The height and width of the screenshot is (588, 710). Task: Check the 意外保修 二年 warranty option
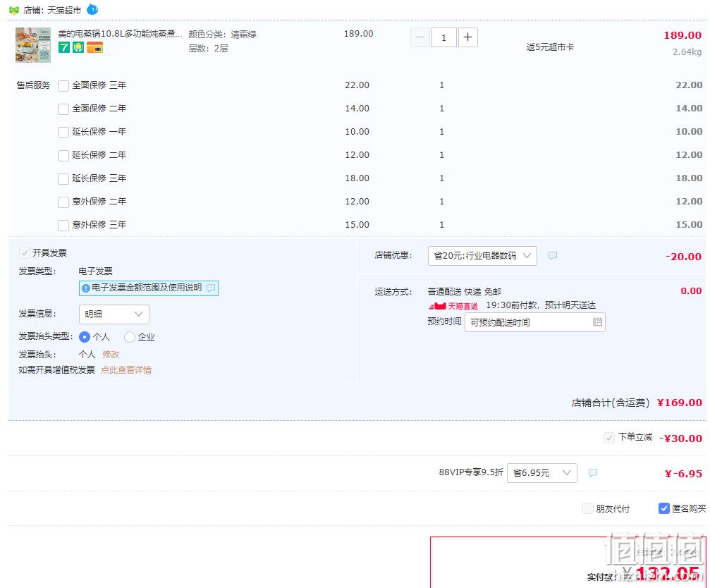[63, 202]
